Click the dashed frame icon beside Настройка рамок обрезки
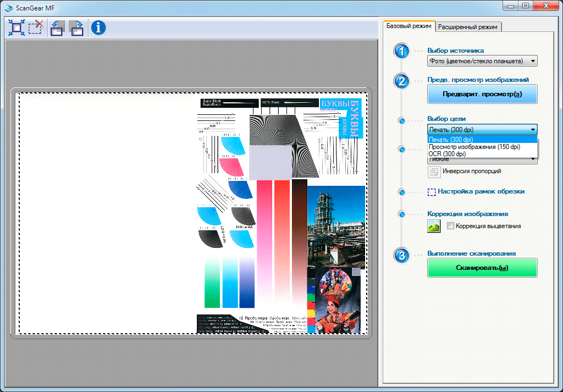563x392 pixels. 432,192
